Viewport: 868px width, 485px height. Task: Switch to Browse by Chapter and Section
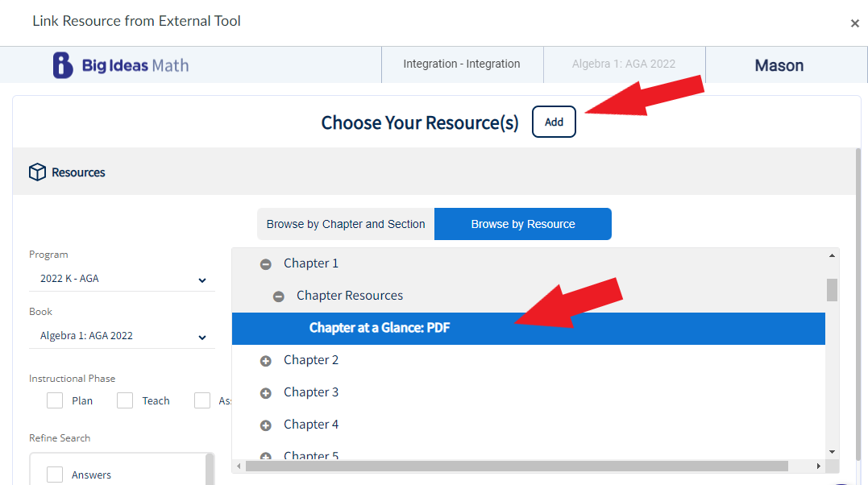[x=346, y=224]
